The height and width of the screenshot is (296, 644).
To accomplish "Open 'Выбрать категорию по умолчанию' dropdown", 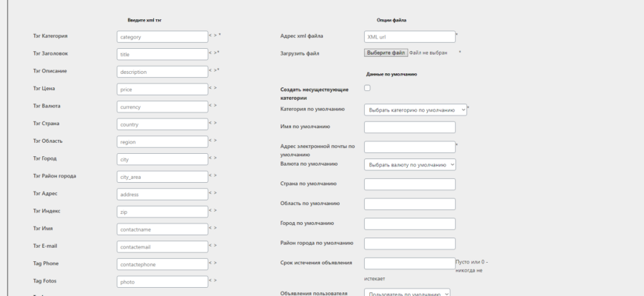I will 415,110.
